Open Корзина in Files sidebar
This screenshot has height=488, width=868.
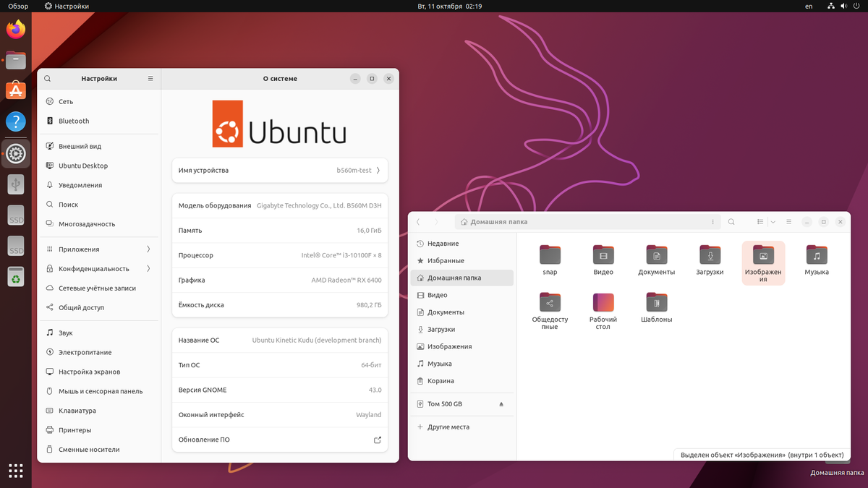click(462, 381)
